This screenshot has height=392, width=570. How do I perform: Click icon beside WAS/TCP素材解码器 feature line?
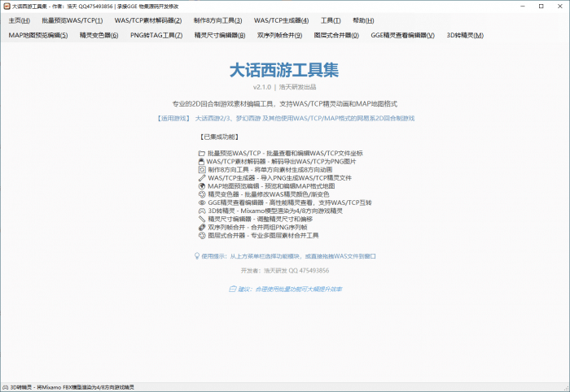click(x=201, y=162)
